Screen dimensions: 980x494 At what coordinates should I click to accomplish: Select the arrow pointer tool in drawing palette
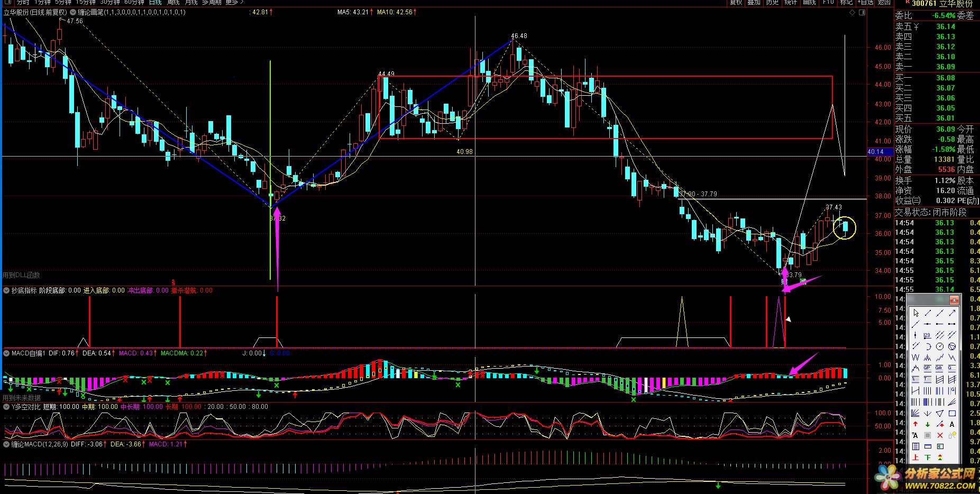click(915, 313)
